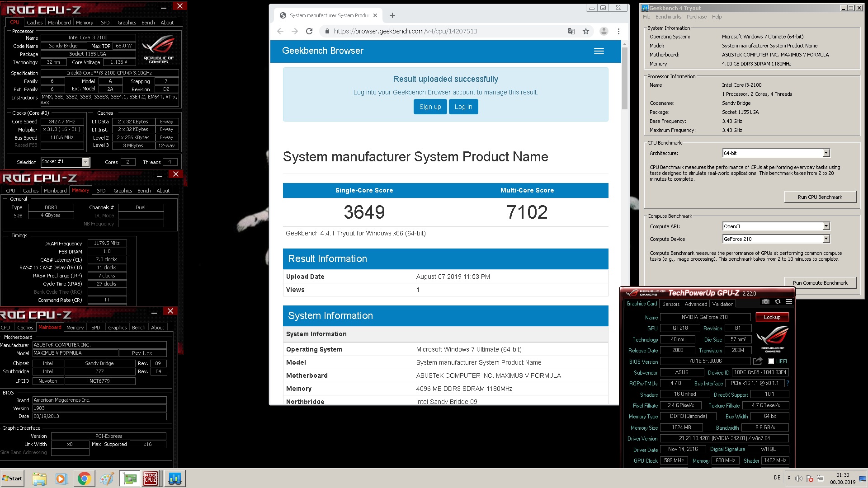Go forward in the Chrome browser
The height and width of the screenshot is (488, 868).
[x=295, y=31]
